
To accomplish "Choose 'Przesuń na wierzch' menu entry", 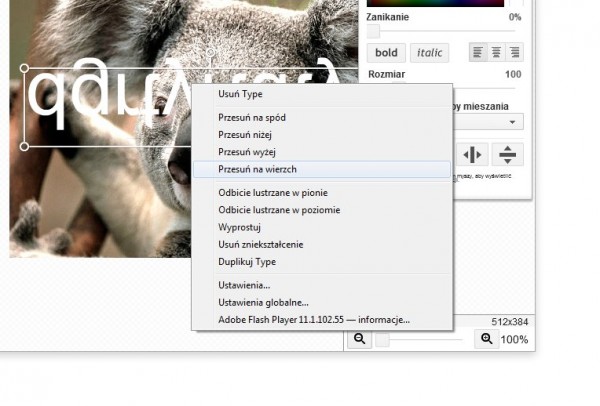I will click(257, 170).
